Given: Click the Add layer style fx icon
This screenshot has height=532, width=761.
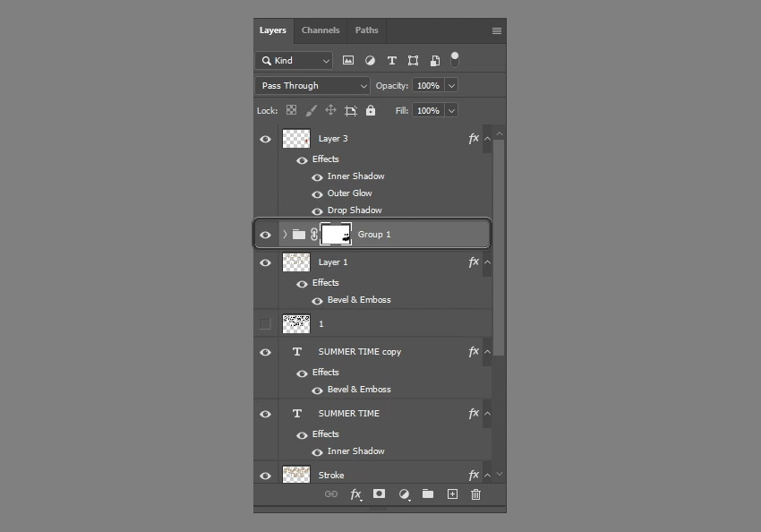Looking at the screenshot, I should click(355, 493).
